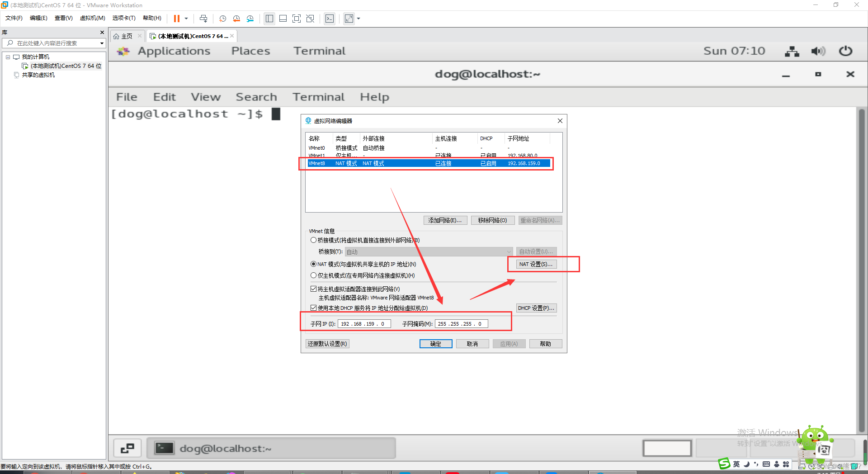
Task: Open the power options dropdown beside the pause button
Action: (x=186, y=19)
